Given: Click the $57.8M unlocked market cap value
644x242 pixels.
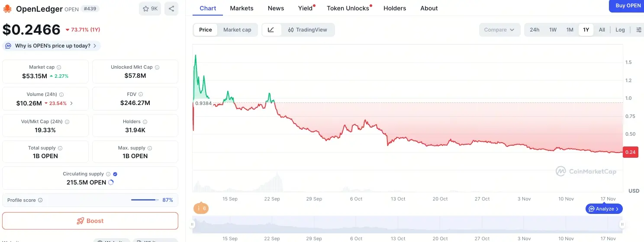Looking at the screenshot, I should tap(135, 76).
